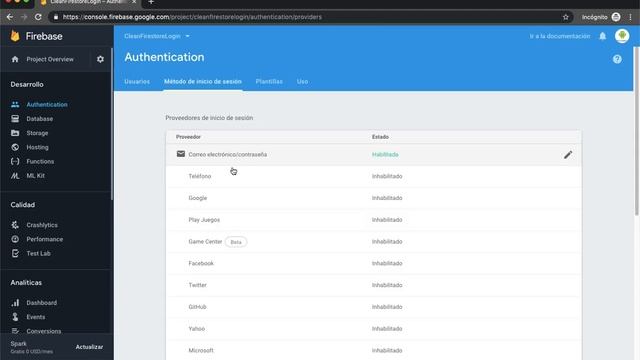
Task: Open Hosting in the sidebar
Action: (x=38, y=147)
